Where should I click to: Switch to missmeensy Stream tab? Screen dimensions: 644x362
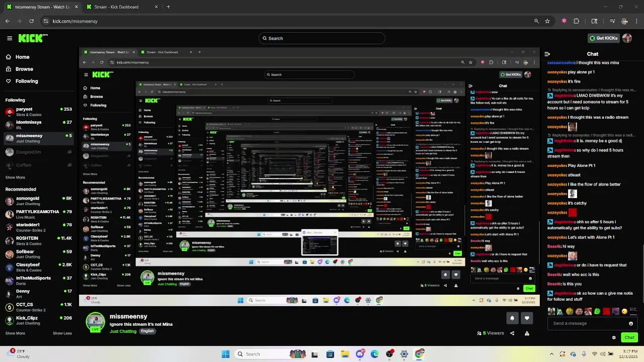(43, 7)
